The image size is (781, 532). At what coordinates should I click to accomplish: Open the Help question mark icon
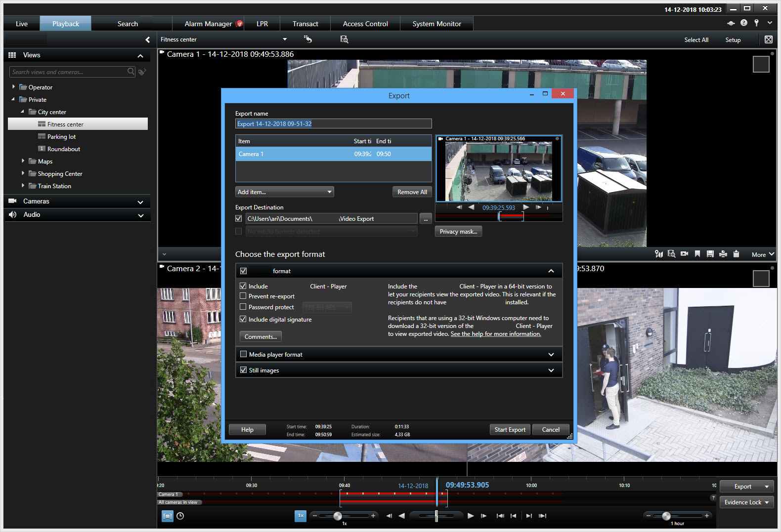click(x=744, y=23)
